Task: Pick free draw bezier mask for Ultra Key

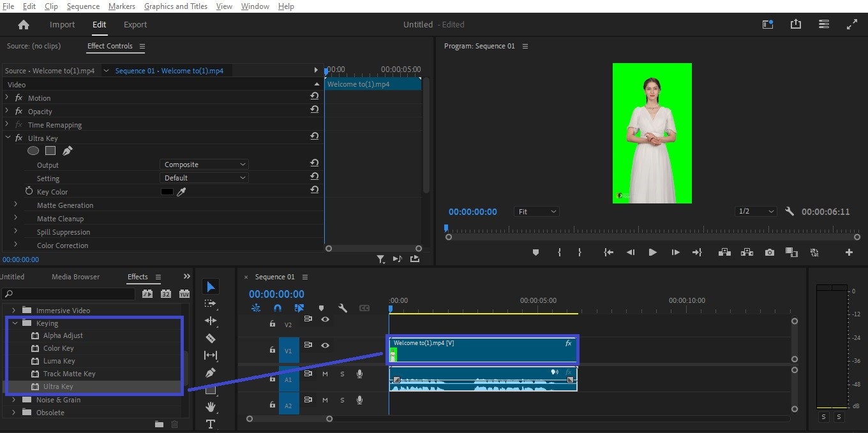Action: [67, 151]
